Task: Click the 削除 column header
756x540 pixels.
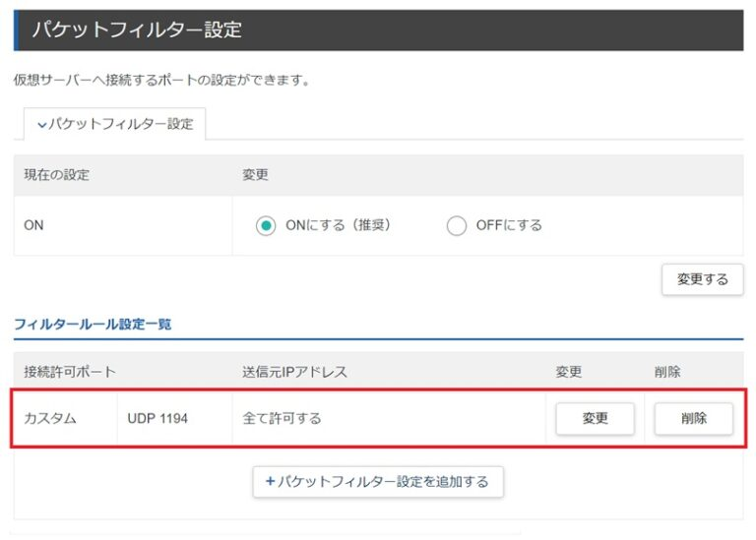Action: click(667, 372)
